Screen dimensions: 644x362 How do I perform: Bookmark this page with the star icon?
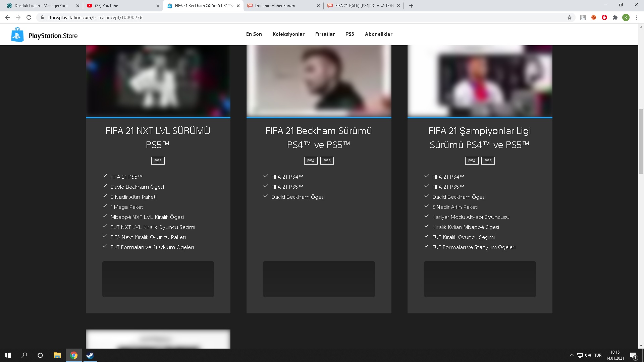[570, 17]
